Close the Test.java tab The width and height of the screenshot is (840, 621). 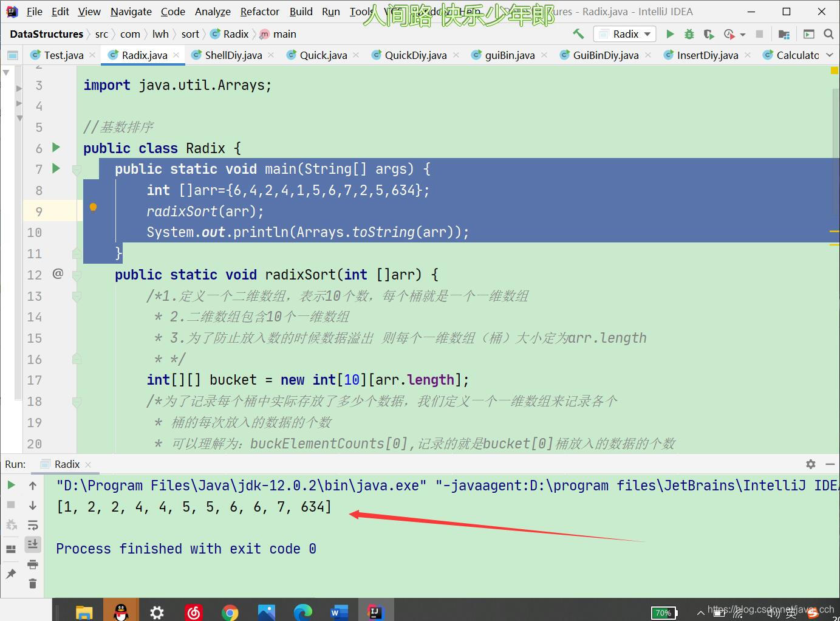pos(92,55)
